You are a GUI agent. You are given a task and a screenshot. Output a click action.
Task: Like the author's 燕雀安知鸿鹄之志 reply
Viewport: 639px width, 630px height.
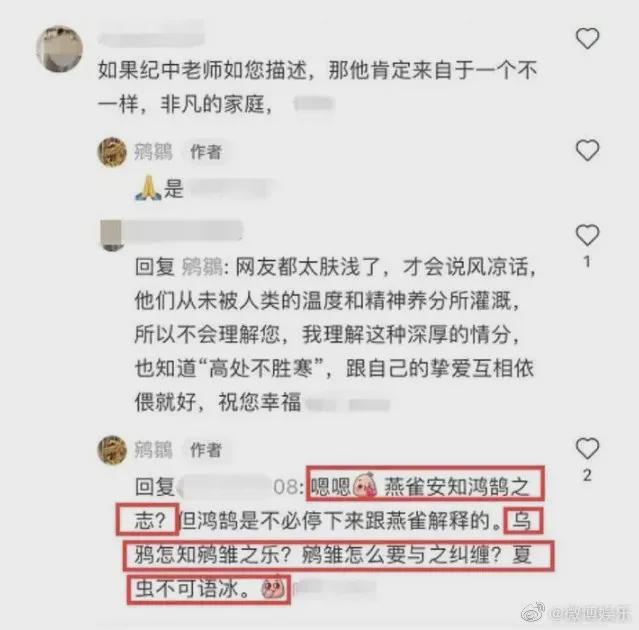(x=587, y=449)
